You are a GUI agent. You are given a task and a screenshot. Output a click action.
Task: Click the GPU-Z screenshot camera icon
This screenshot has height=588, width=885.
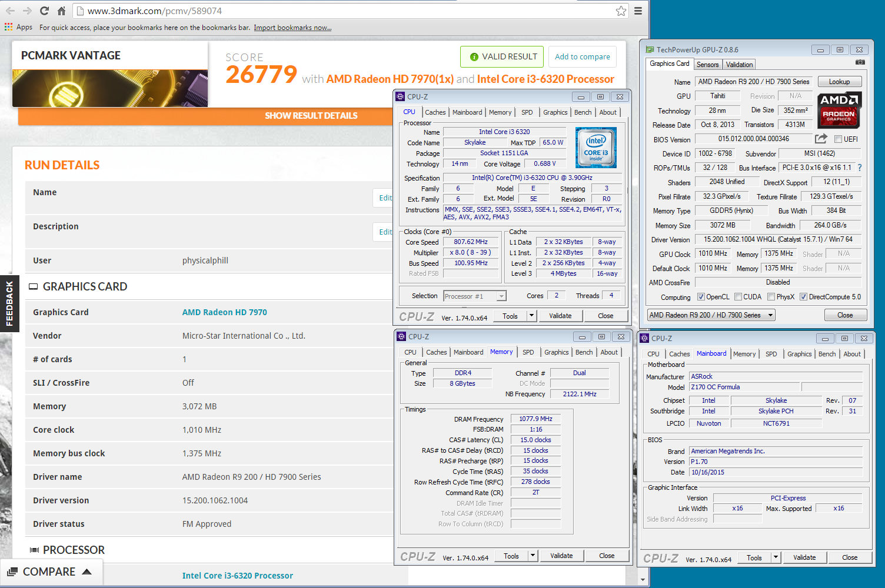860,62
